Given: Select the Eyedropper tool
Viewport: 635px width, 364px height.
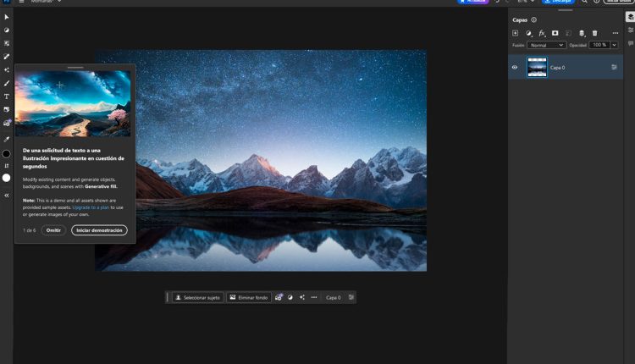Looking at the screenshot, I should [7, 139].
